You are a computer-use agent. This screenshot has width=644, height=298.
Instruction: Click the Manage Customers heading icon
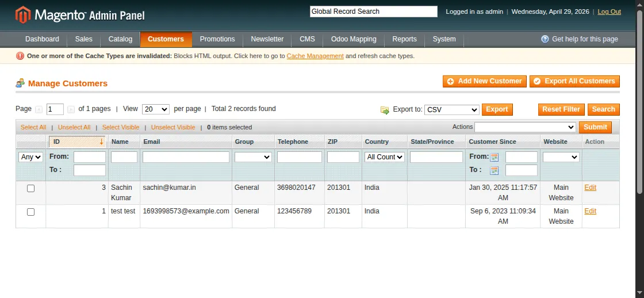tap(20, 83)
